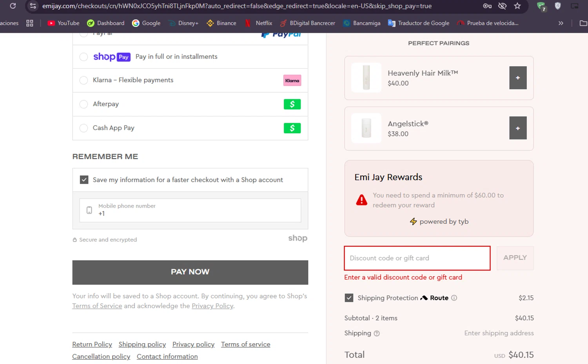
Task: Click the Afterpay green dollar logo
Action: [292, 104]
